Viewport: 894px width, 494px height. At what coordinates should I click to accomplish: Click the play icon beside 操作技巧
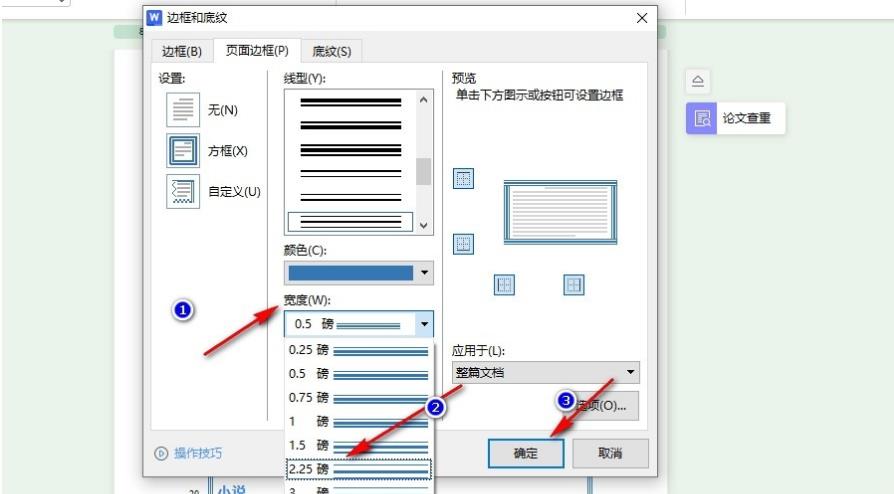(161, 453)
